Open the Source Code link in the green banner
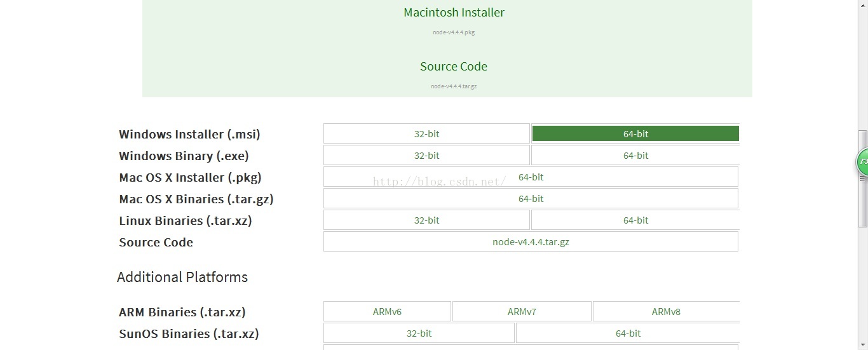 [x=454, y=67]
